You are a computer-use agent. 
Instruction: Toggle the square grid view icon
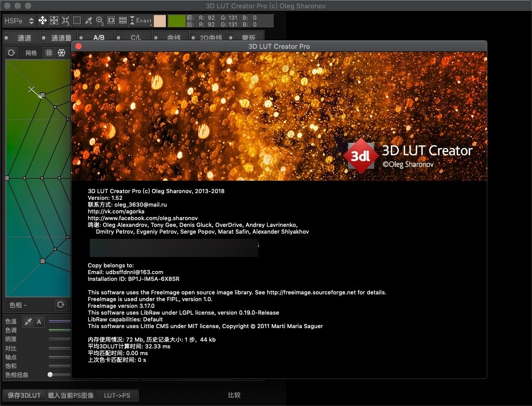pos(48,53)
